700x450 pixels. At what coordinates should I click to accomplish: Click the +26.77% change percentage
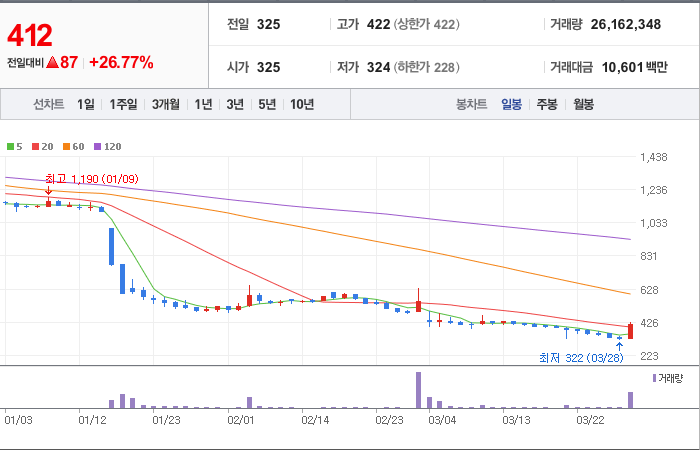pos(121,62)
